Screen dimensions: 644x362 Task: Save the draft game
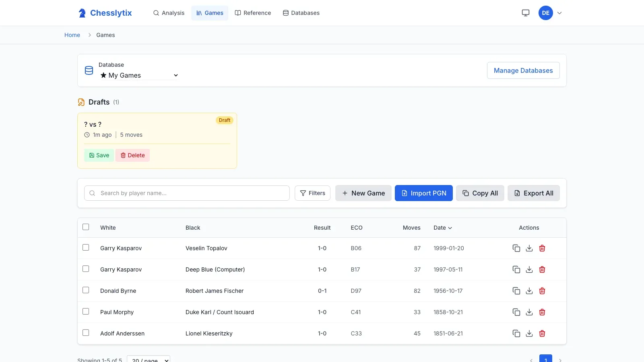click(x=99, y=155)
